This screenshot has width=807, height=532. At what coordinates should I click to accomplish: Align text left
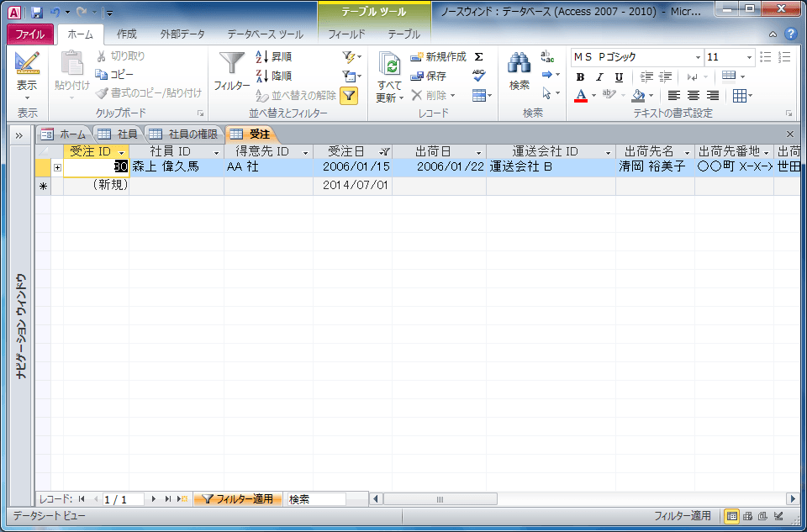(x=673, y=95)
